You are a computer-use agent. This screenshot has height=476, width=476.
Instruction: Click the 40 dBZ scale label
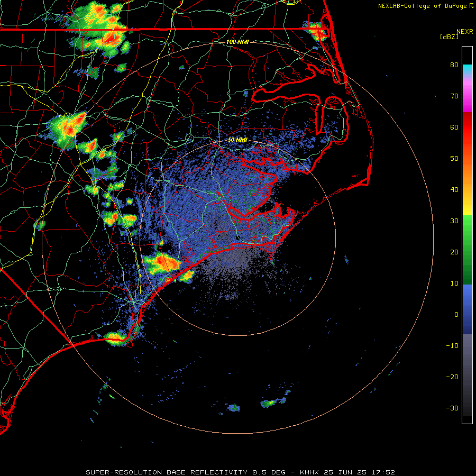(454, 190)
